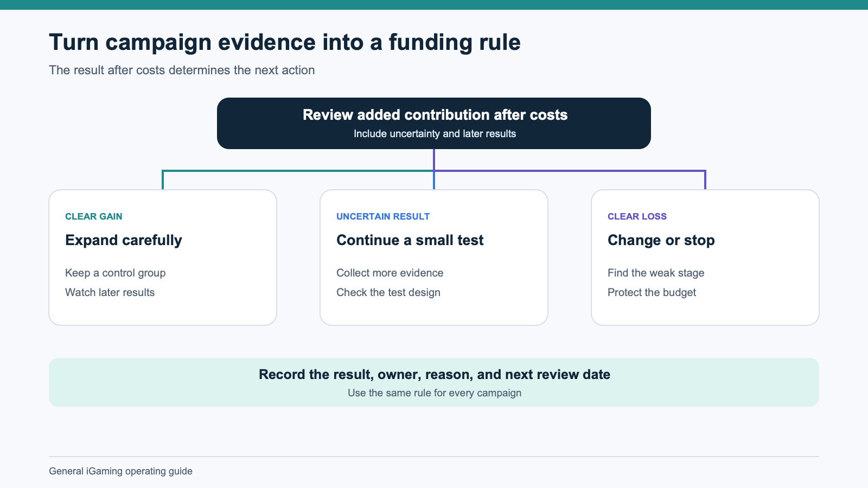This screenshot has height=488, width=868.
Task: Select the 'UNCERTAIN RESULT' label
Action: 383,216
